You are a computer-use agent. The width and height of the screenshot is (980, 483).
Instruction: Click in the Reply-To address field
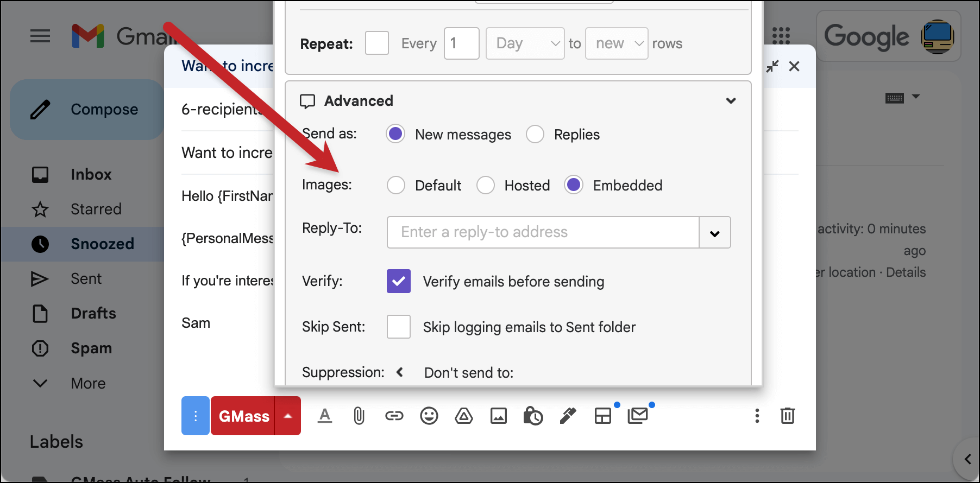point(543,232)
